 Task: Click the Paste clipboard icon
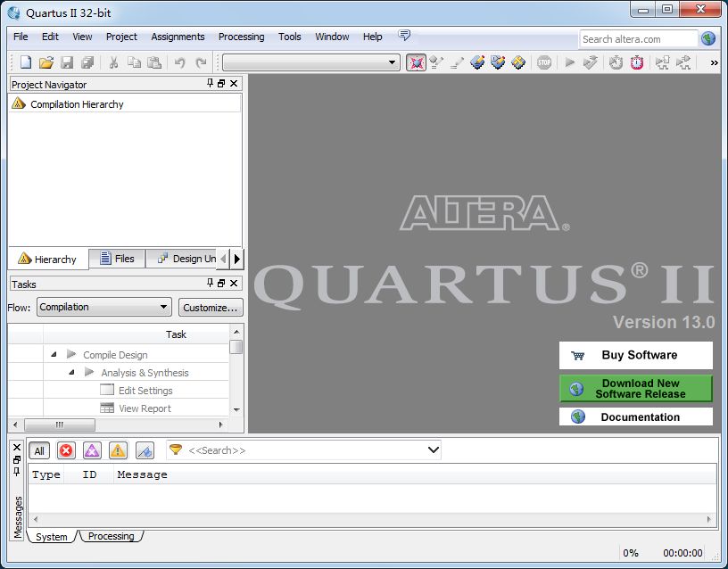[154, 62]
